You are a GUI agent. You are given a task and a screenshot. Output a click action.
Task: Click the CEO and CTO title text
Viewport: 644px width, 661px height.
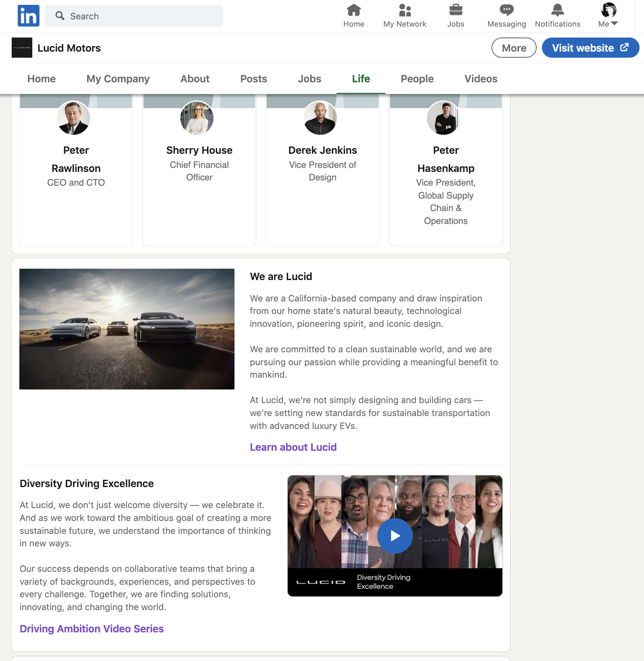pos(76,182)
